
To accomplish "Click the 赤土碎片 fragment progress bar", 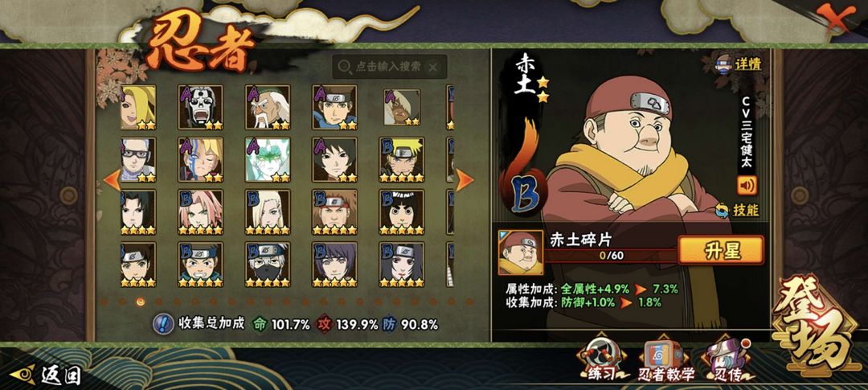I will [x=611, y=256].
